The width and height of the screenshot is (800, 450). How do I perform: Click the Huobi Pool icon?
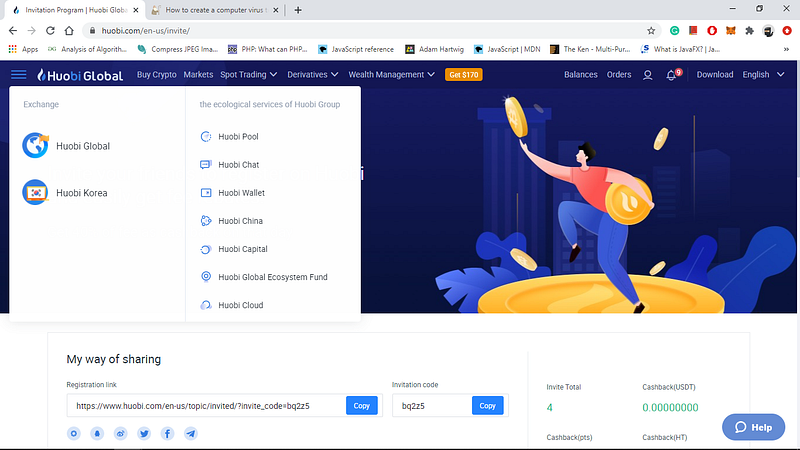pyautogui.click(x=206, y=136)
